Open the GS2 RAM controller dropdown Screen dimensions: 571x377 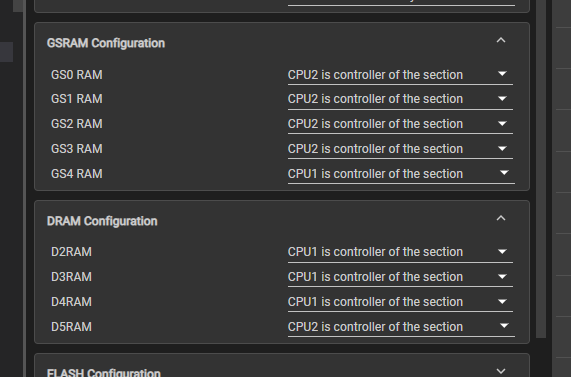[400, 124]
